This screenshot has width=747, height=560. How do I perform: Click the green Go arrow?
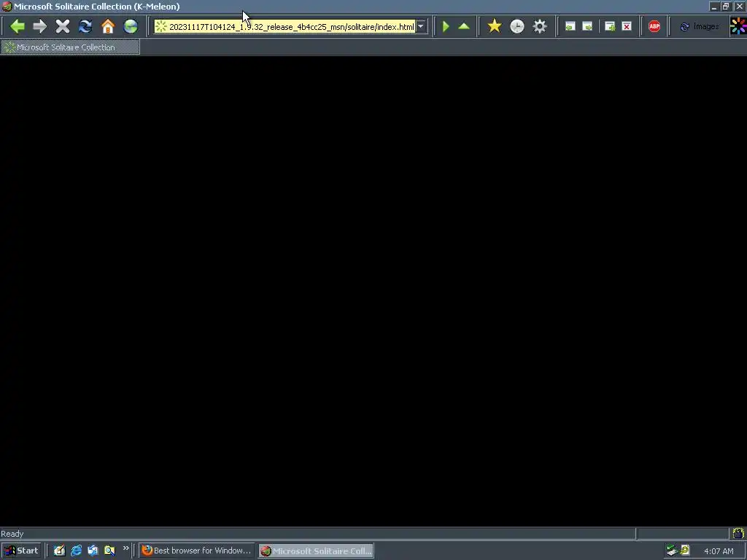click(446, 26)
